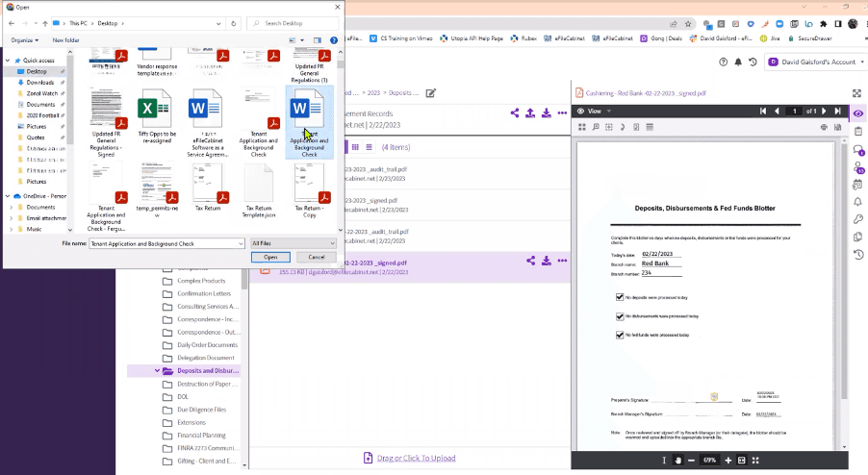The image size is (868, 475).
Task: Collapse the Deposits and Disbursements folder
Action: pos(157,370)
